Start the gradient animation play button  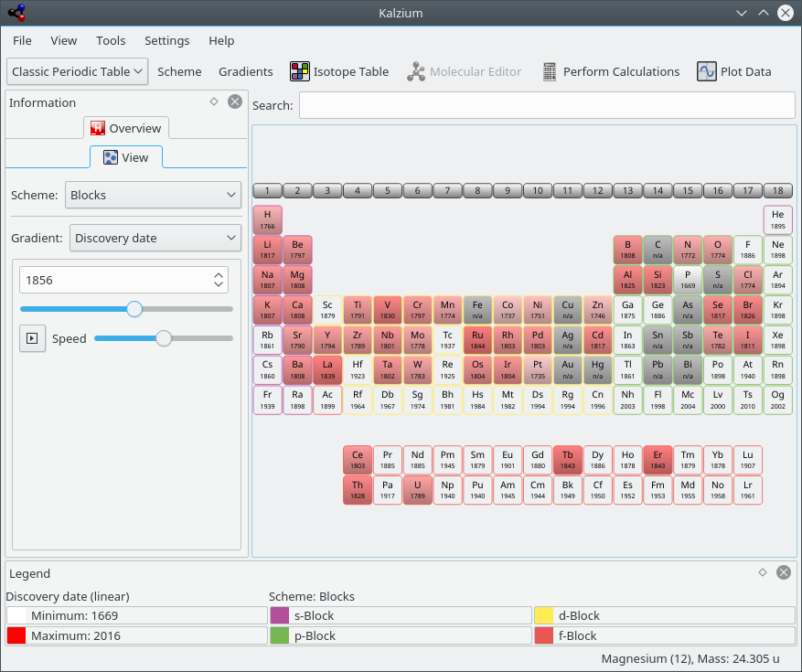pyautogui.click(x=32, y=338)
